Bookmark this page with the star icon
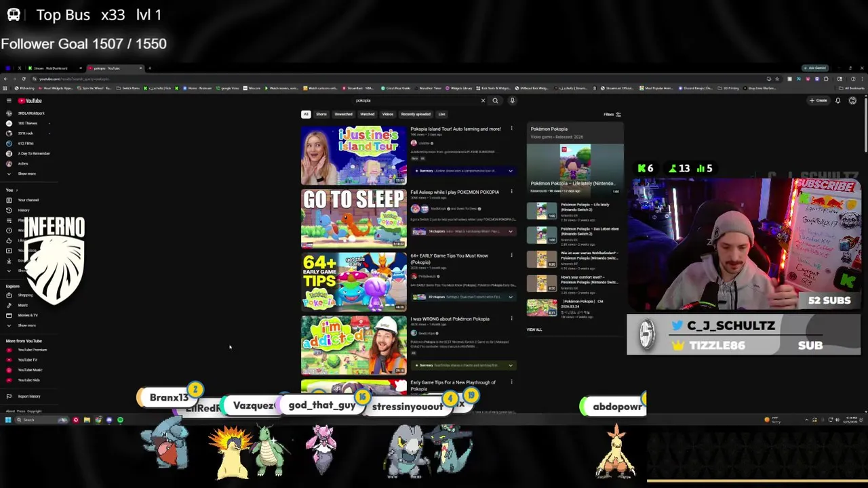Image resolution: width=868 pixels, height=488 pixels. pyautogui.click(x=777, y=79)
